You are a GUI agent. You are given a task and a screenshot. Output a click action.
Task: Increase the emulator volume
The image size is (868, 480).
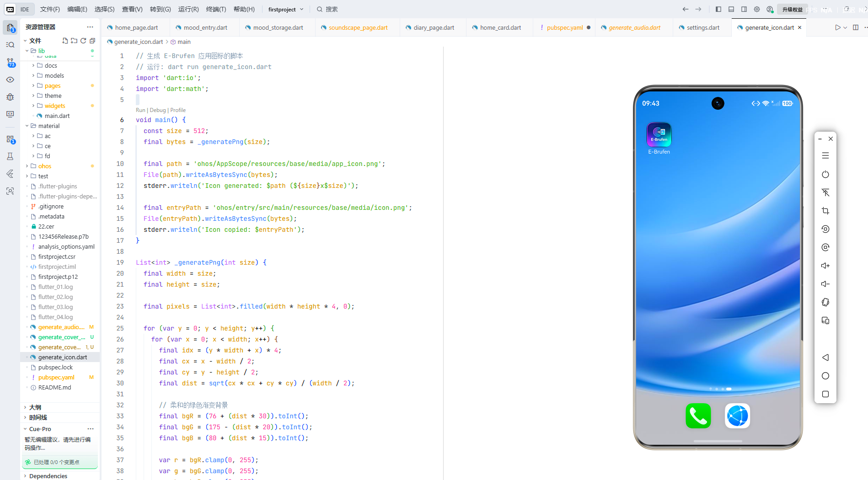coord(825,266)
